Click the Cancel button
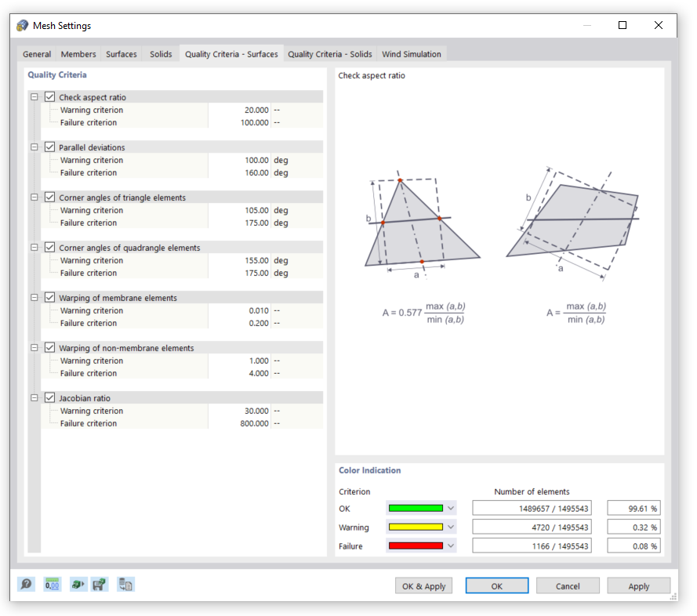The image size is (697, 616). coord(567,585)
